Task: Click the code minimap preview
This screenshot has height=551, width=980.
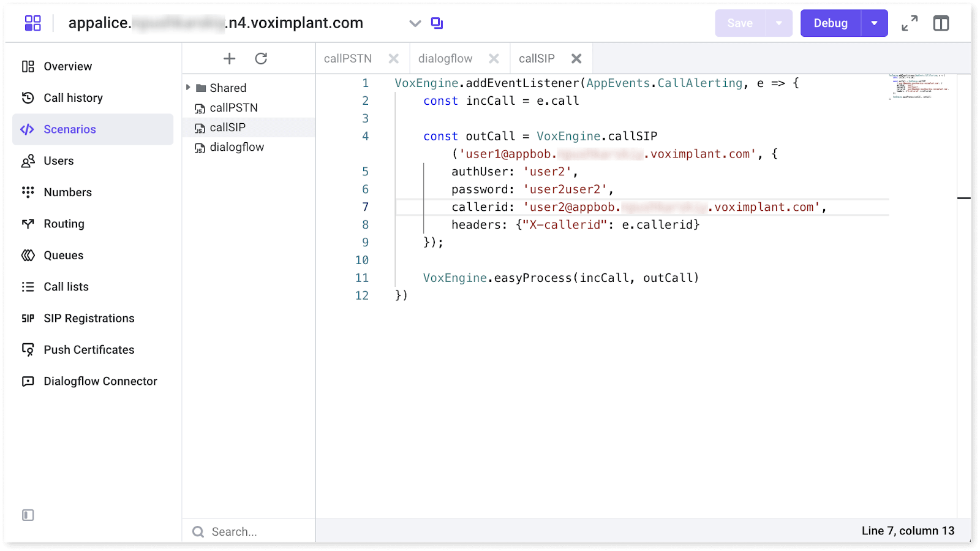Action: 919,87
